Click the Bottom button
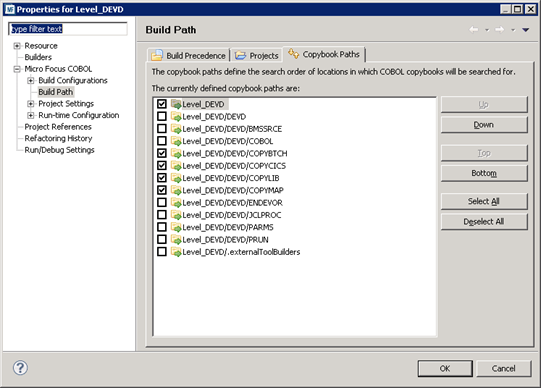Viewport: 541px width, 388px height. click(484, 173)
